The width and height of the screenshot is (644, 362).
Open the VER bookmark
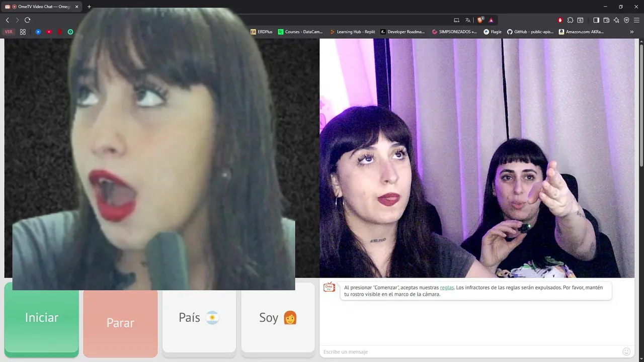tap(9, 32)
